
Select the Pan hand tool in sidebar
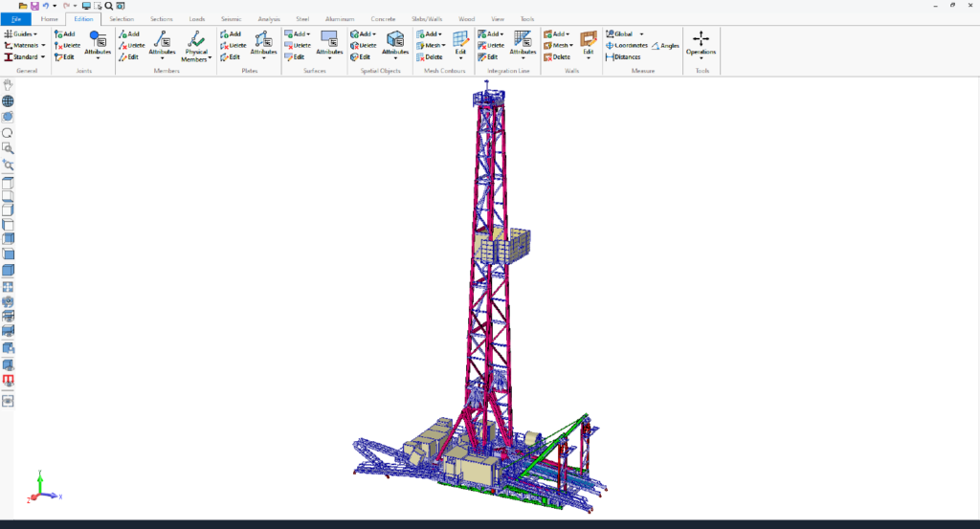pos(8,85)
